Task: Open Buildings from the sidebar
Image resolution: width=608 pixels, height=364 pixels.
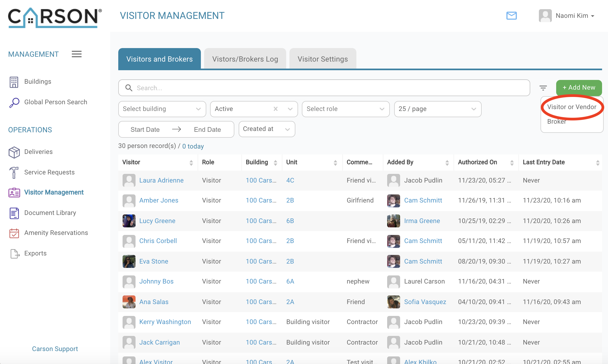Action: click(38, 82)
